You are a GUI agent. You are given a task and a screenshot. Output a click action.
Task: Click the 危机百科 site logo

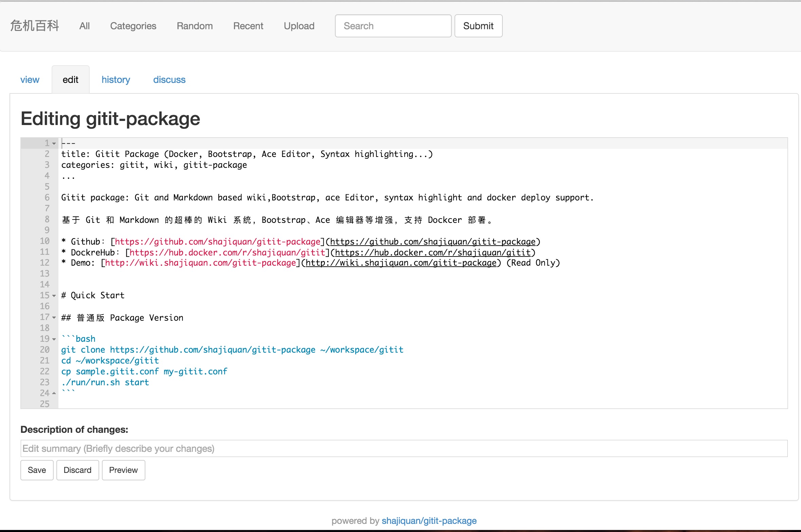coord(35,26)
